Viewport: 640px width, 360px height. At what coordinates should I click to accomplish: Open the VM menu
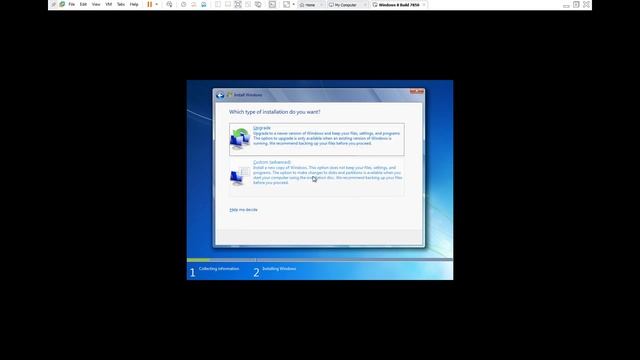[109, 4]
